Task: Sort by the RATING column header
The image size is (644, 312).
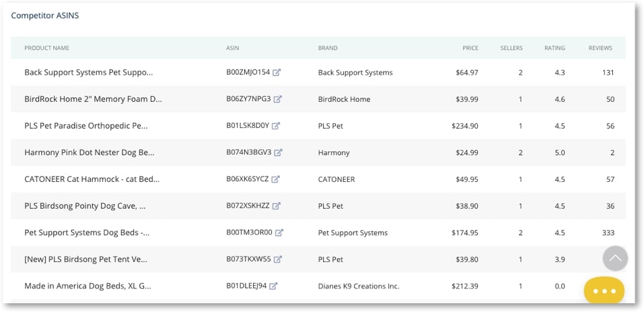Action: pyautogui.click(x=554, y=48)
